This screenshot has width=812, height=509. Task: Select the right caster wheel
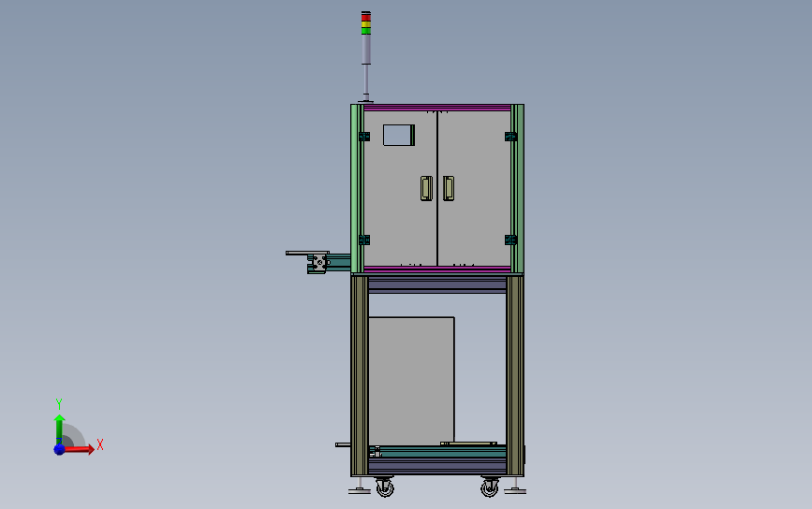[490, 487]
